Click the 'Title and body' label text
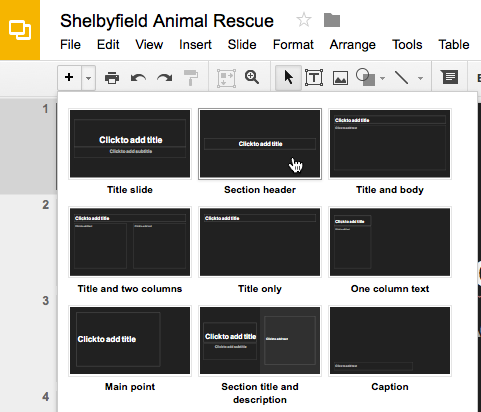481x412 pixels. pyautogui.click(x=390, y=190)
